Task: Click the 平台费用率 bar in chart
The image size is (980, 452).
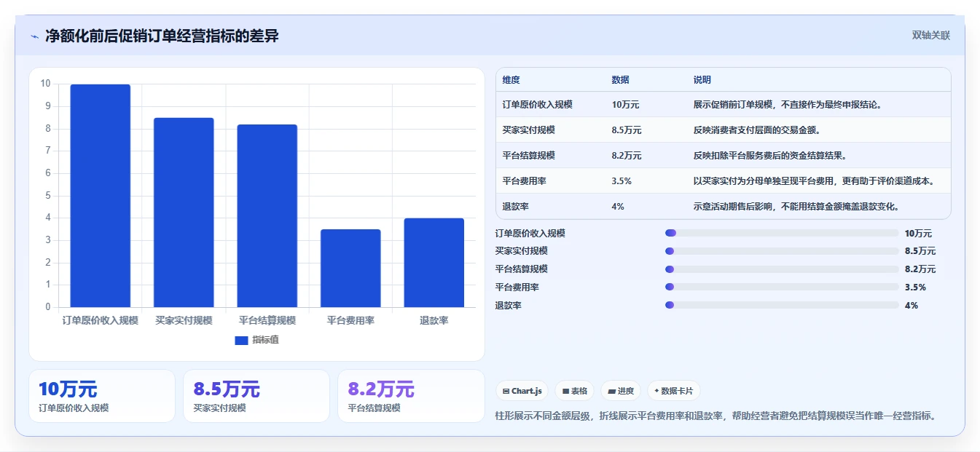Action: point(350,269)
